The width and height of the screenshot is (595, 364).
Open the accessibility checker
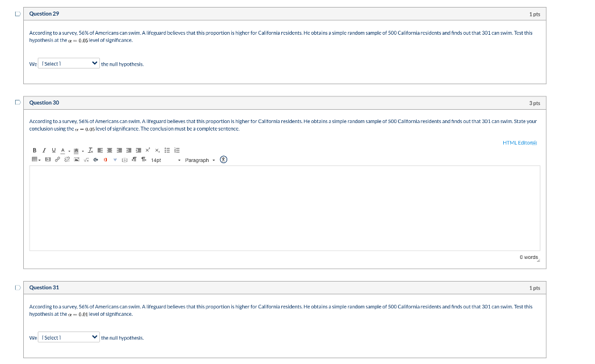click(x=224, y=160)
